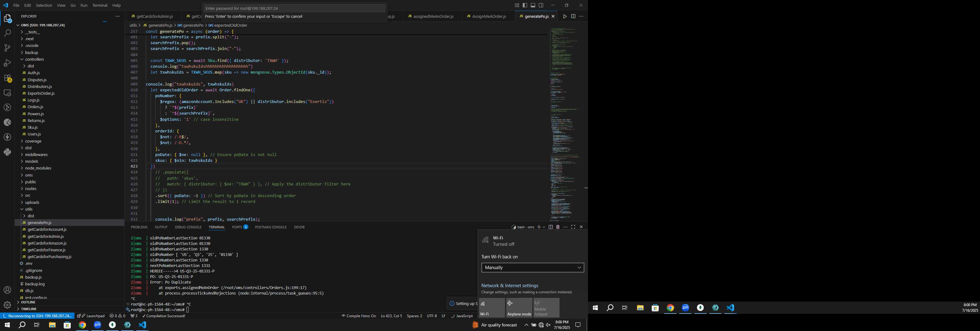Image resolution: width=980 pixels, height=331 pixels.
Task: Open the Selection menu
Action: [x=44, y=5]
